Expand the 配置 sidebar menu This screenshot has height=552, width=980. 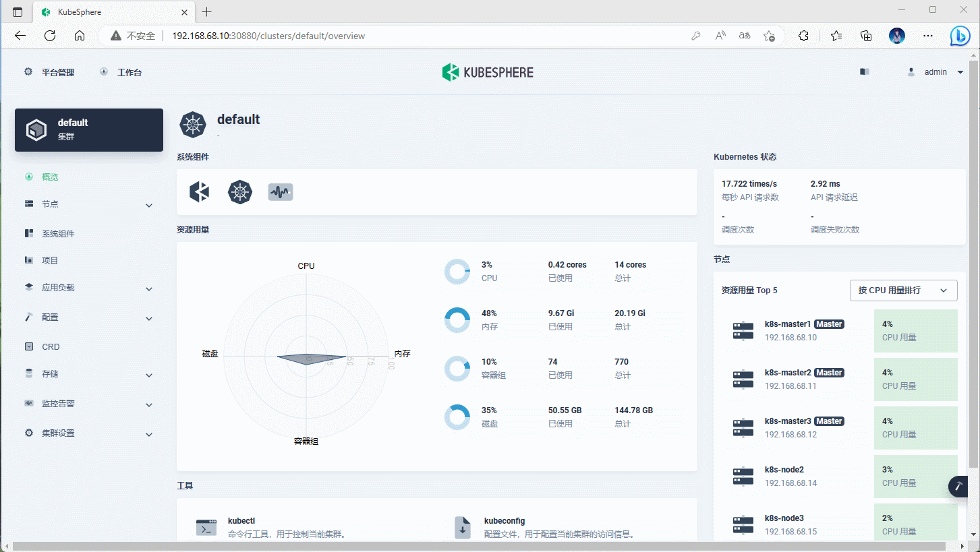149,319
